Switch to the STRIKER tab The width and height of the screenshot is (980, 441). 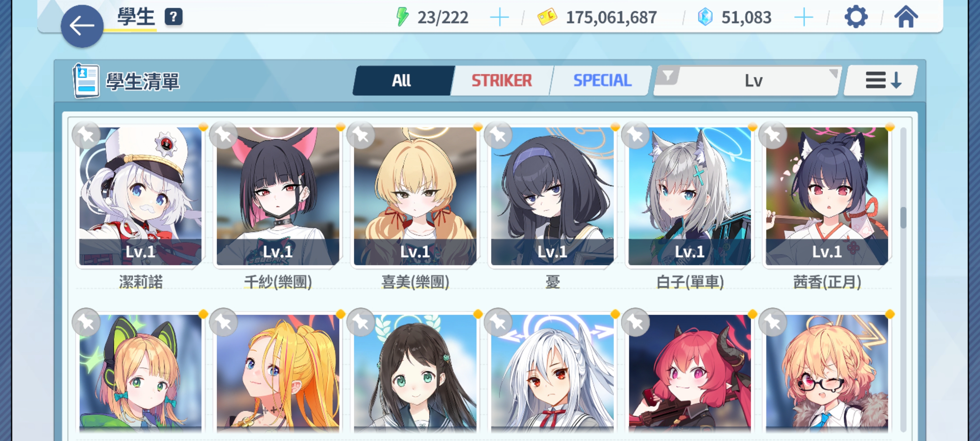coord(502,80)
